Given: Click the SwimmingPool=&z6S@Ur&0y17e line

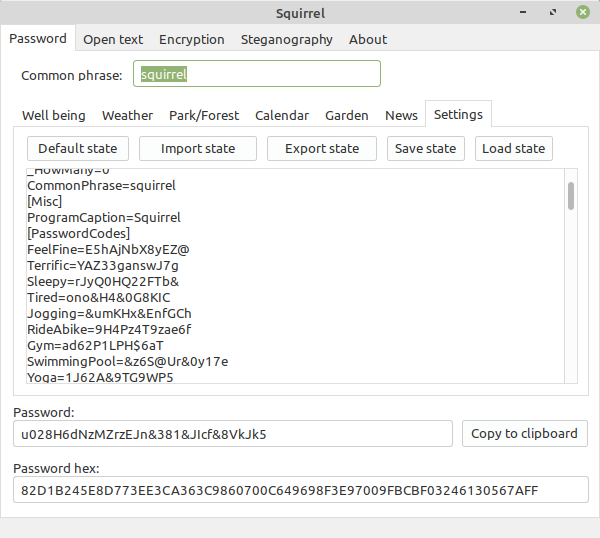Looking at the screenshot, I should 127,362.
